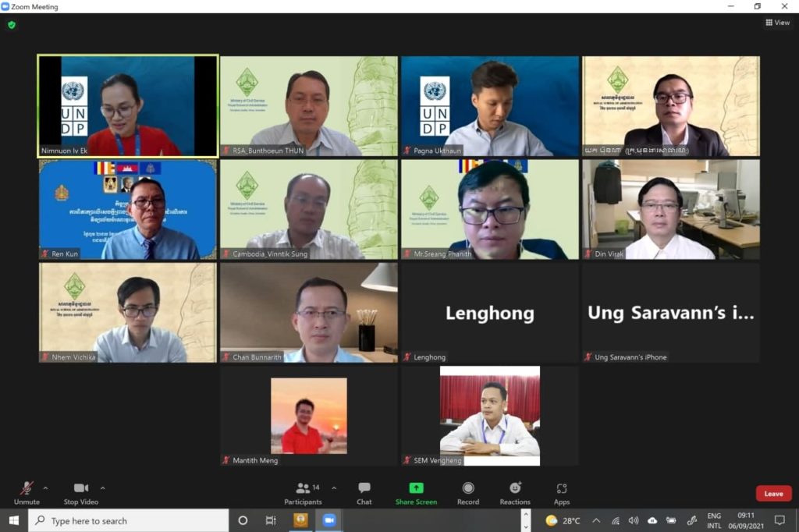The width and height of the screenshot is (799, 532).
Task: Select Chan Bunnarith's video tile
Action: coord(309,312)
